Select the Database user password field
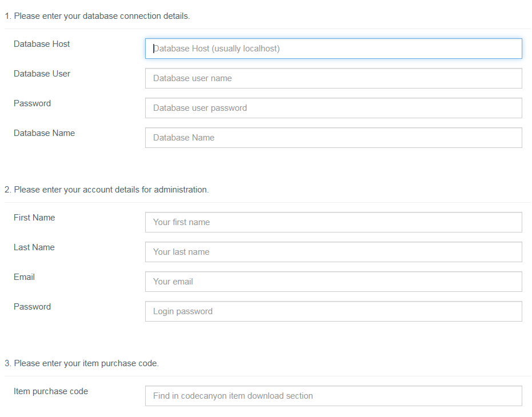This screenshot has height=417, width=532. (x=333, y=108)
